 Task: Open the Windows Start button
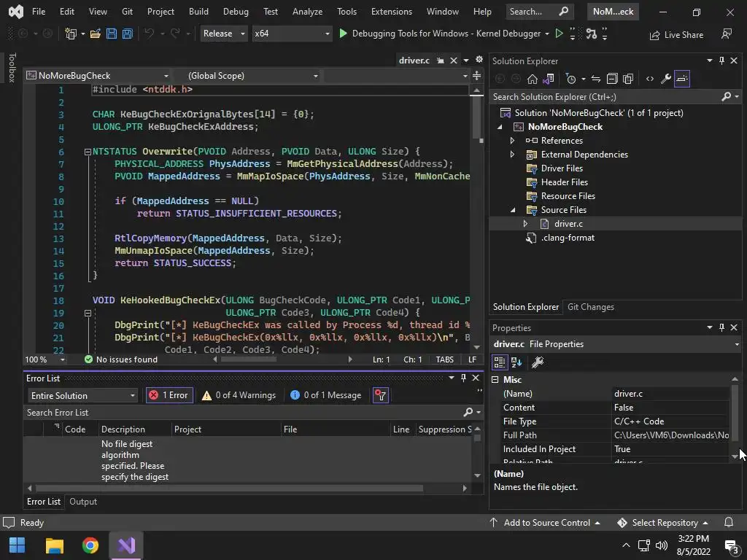tap(18, 545)
